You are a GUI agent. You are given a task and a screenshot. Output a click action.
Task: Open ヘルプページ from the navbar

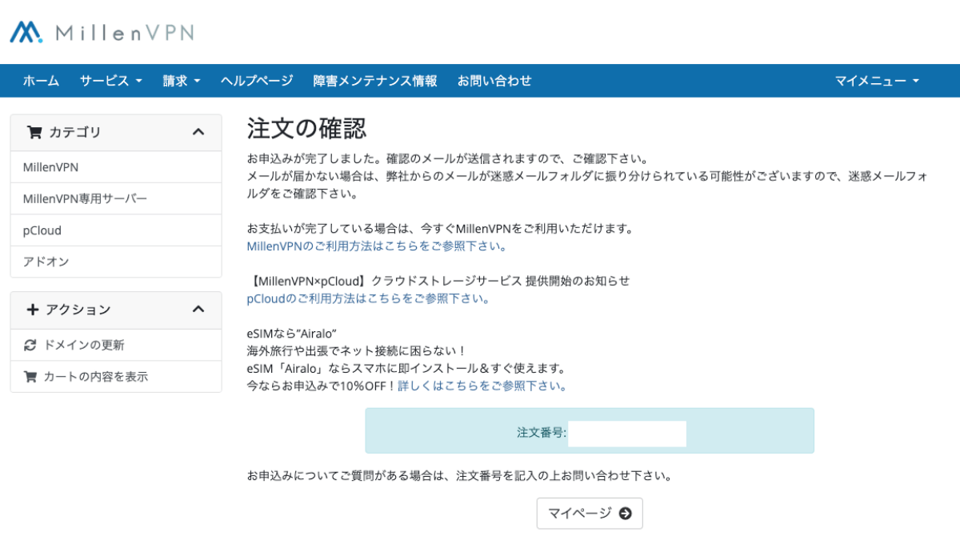pos(257,81)
